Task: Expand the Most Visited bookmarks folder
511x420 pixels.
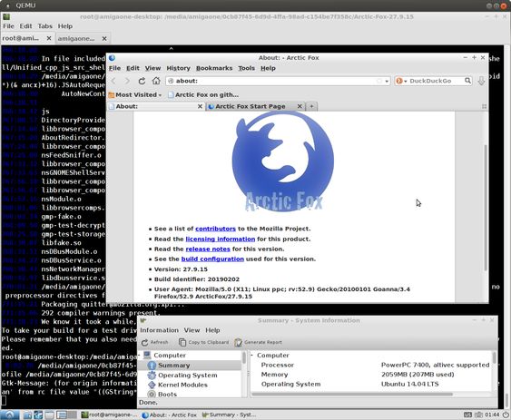Action: tap(135, 95)
